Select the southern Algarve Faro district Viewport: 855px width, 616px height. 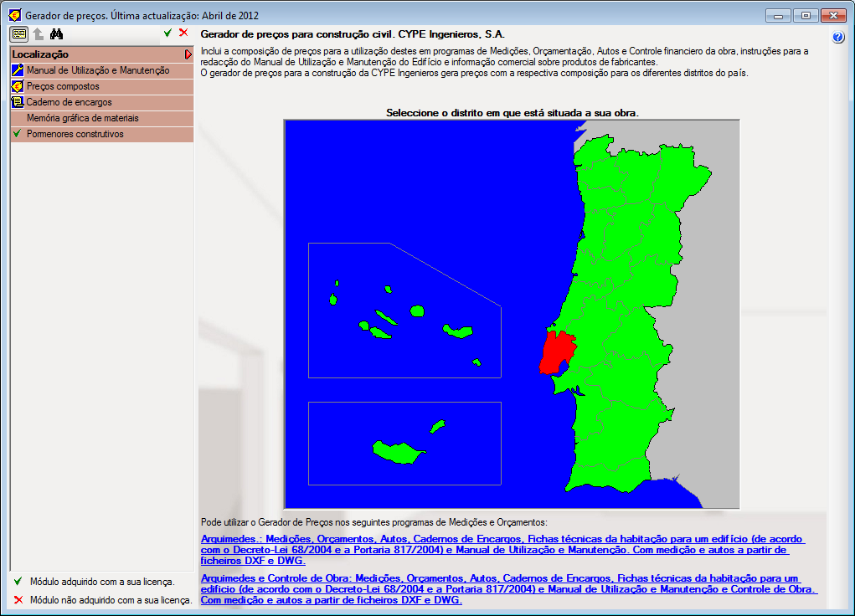(610, 475)
